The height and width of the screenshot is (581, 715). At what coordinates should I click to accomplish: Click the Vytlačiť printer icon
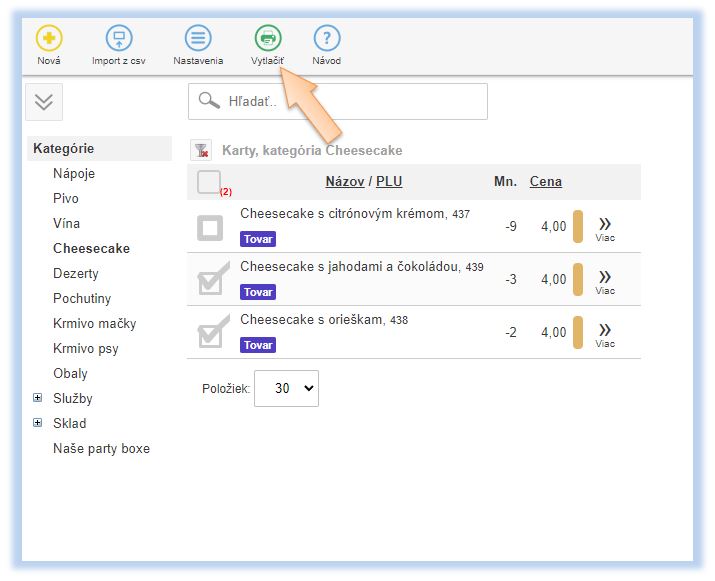pos(267,39)
